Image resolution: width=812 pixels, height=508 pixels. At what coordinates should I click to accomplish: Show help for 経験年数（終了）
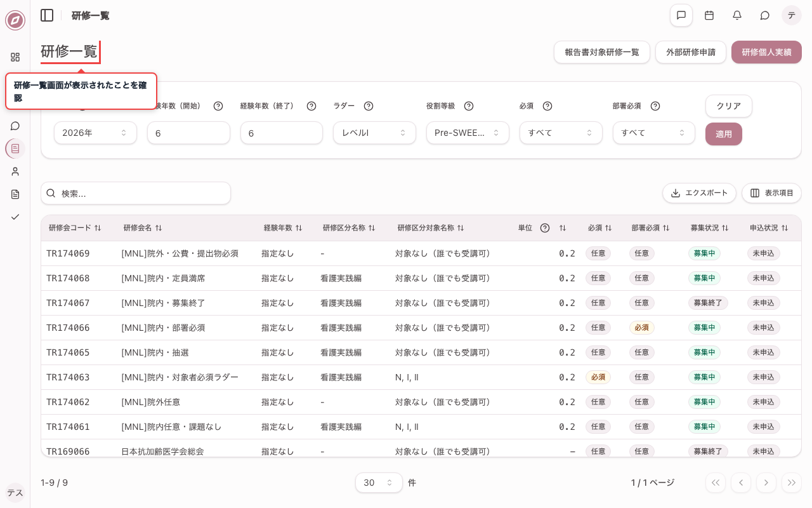pyautogui.click(x=311, y=106)
